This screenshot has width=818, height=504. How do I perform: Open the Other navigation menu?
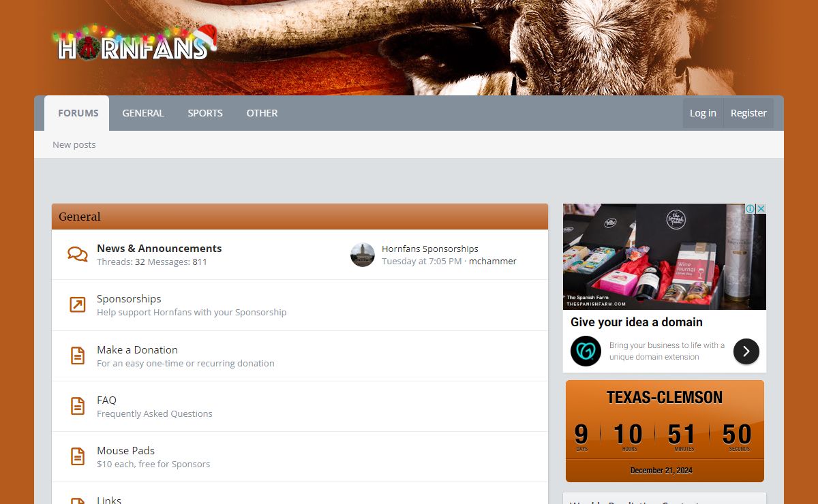point(262,113)
